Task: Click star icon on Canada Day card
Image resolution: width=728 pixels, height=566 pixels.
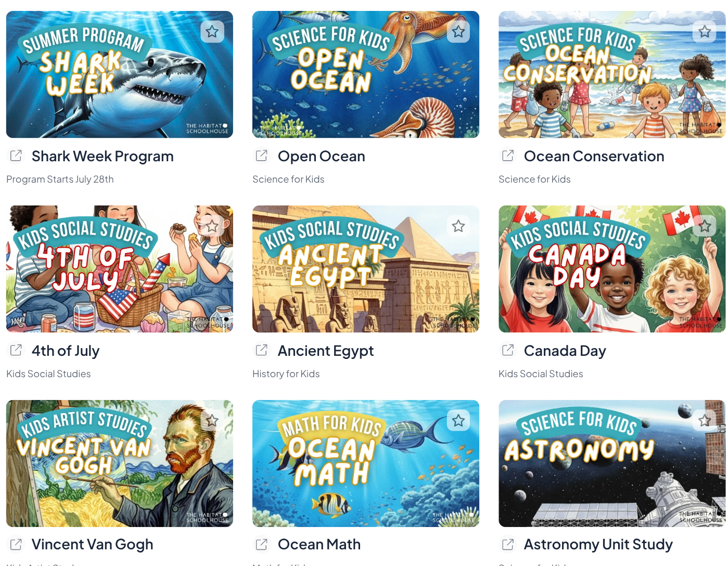Action: (705, 226)
